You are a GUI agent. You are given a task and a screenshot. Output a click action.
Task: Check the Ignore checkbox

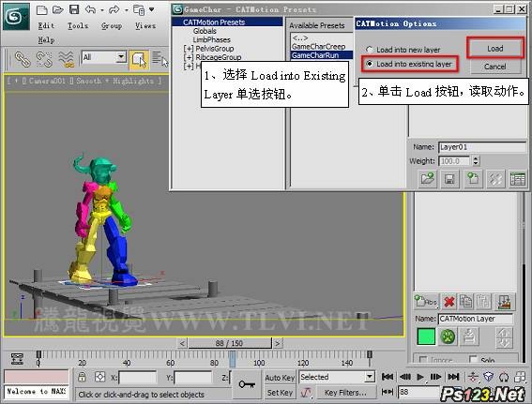point(423,359)
